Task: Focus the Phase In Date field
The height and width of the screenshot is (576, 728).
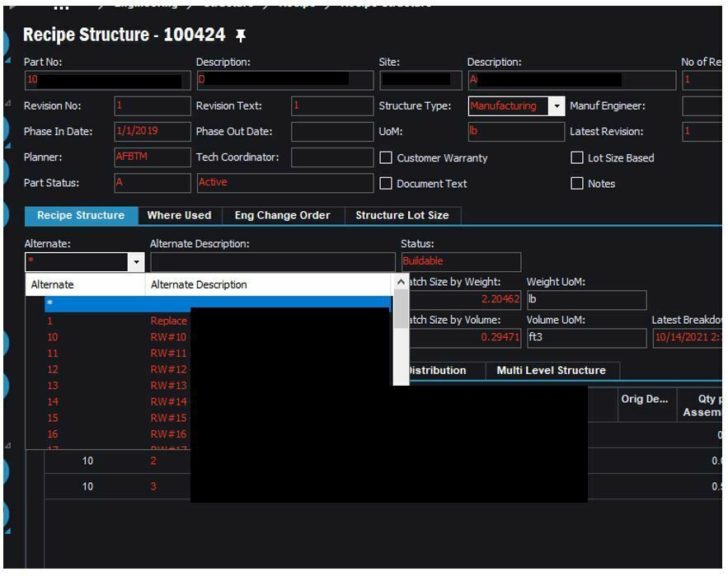Action: pos(153,131)
